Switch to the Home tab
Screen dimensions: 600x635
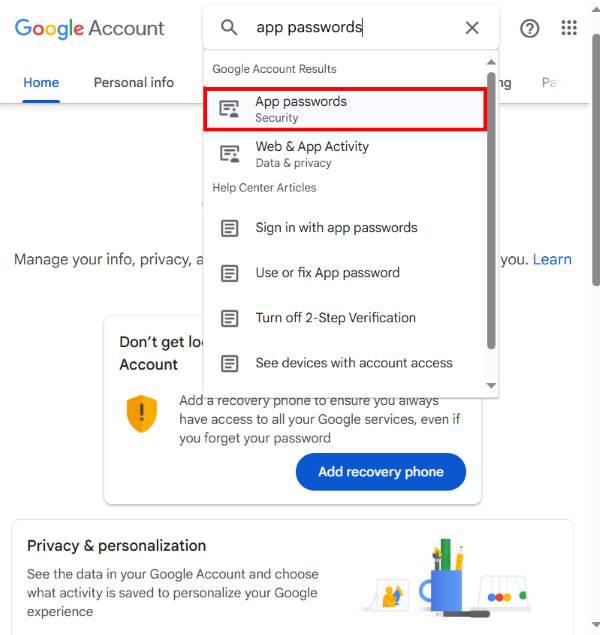[41, 83]
